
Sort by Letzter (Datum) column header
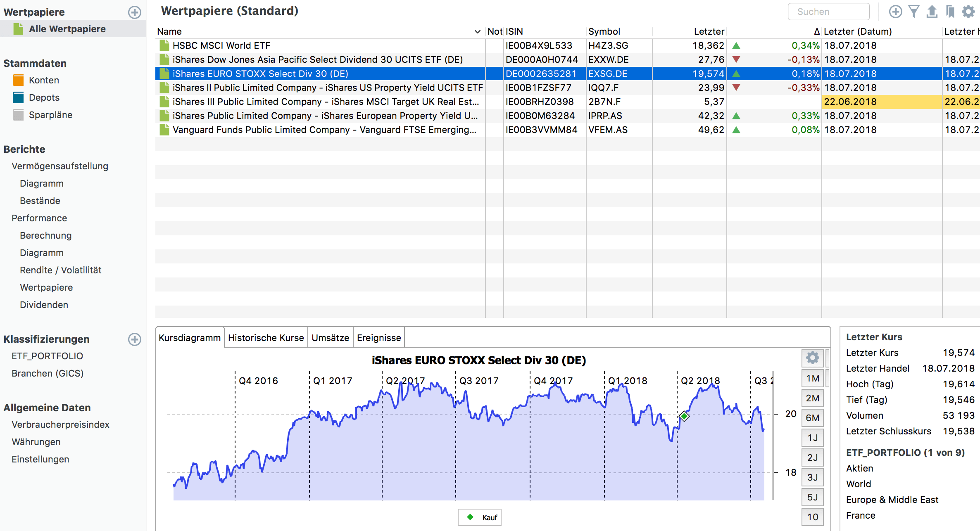(882, 31)
